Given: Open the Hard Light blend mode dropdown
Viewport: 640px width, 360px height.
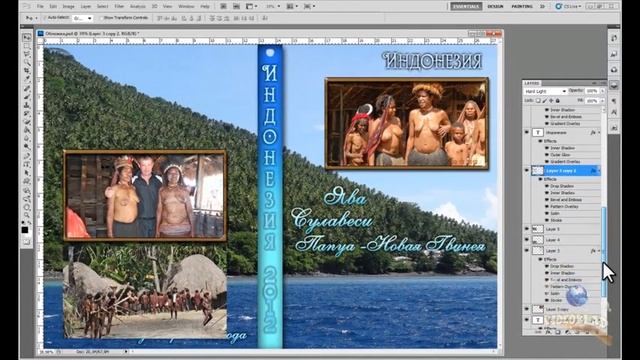Looking at the screenshot, I should click(x=545, y=91).
